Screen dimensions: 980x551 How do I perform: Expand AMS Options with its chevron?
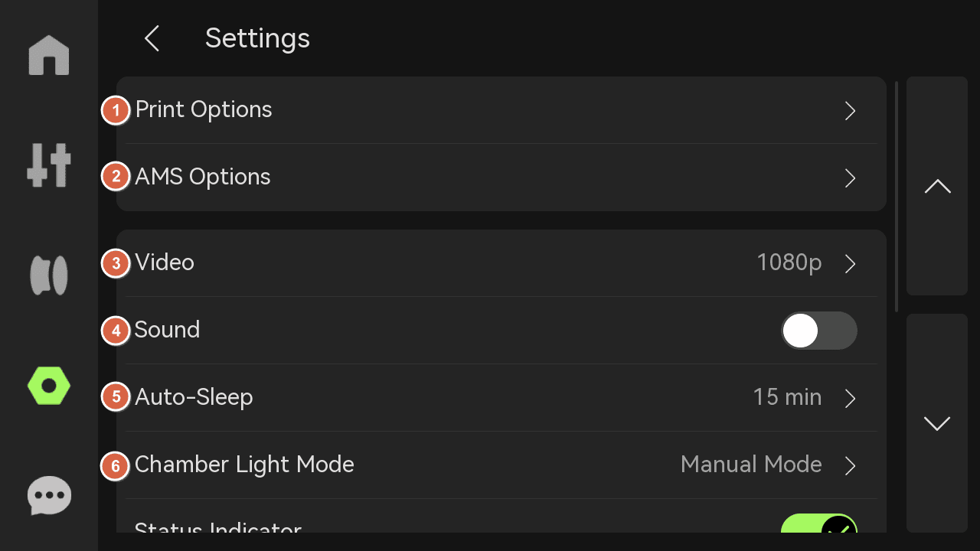click(x=850, y=178)
